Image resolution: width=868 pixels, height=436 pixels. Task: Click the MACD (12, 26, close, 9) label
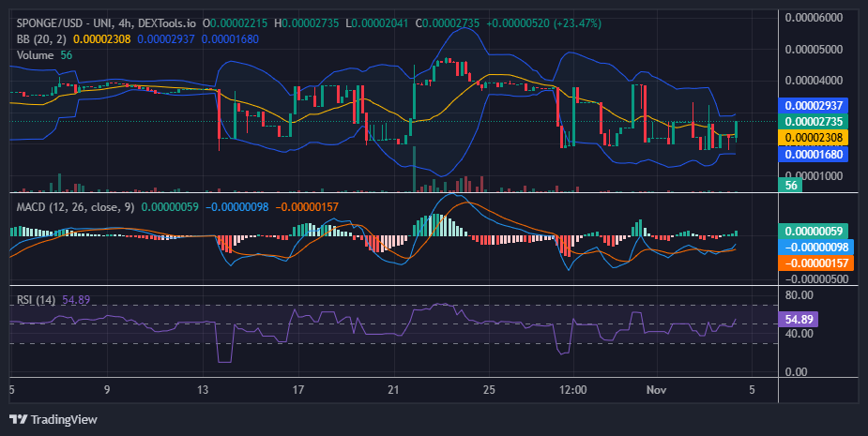pos(75,207)
